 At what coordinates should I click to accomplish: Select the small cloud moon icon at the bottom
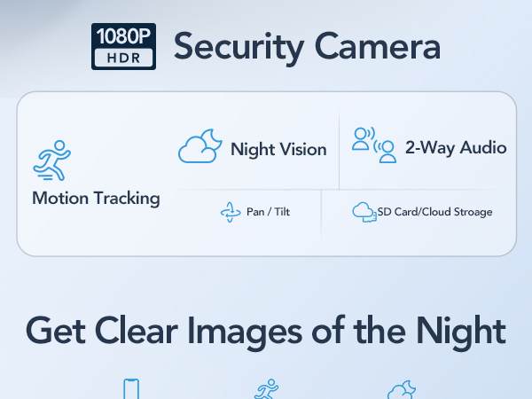pos(402,390)
